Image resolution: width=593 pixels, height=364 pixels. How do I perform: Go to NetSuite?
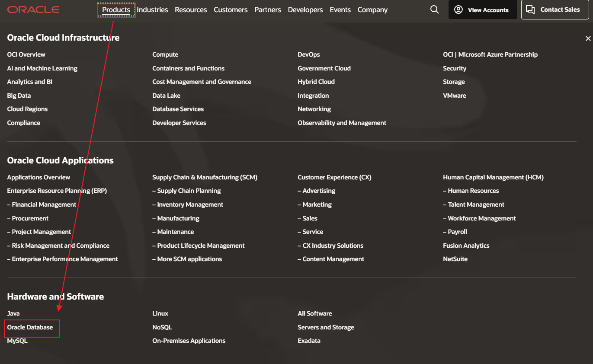pos(455,259)
